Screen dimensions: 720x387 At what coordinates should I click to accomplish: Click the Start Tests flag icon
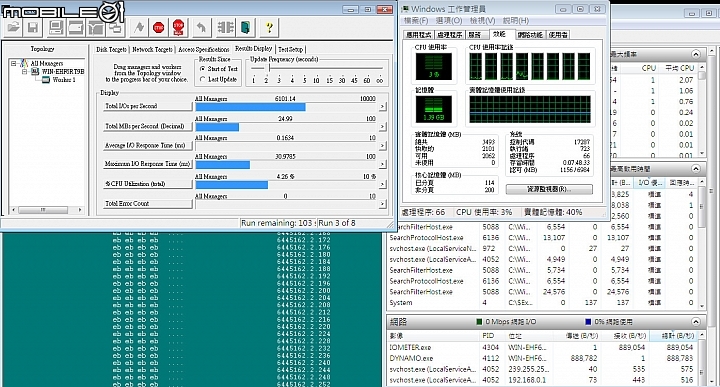tap(139, 28)
